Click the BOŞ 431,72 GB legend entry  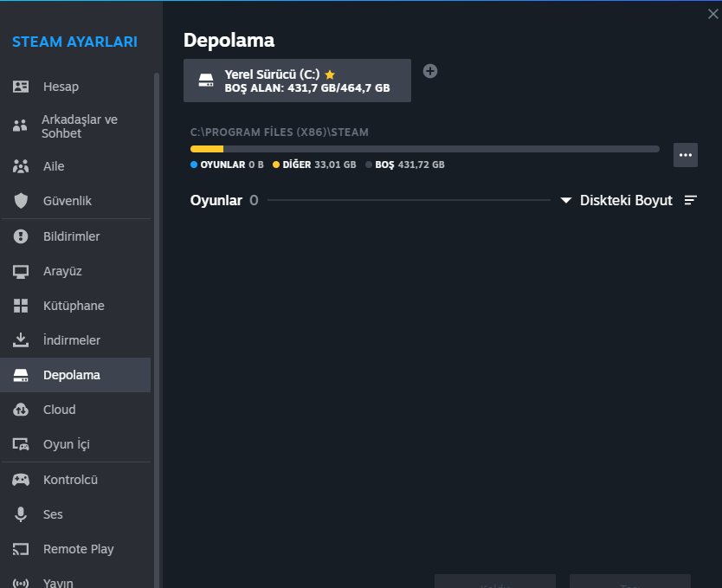click(405, 165)
